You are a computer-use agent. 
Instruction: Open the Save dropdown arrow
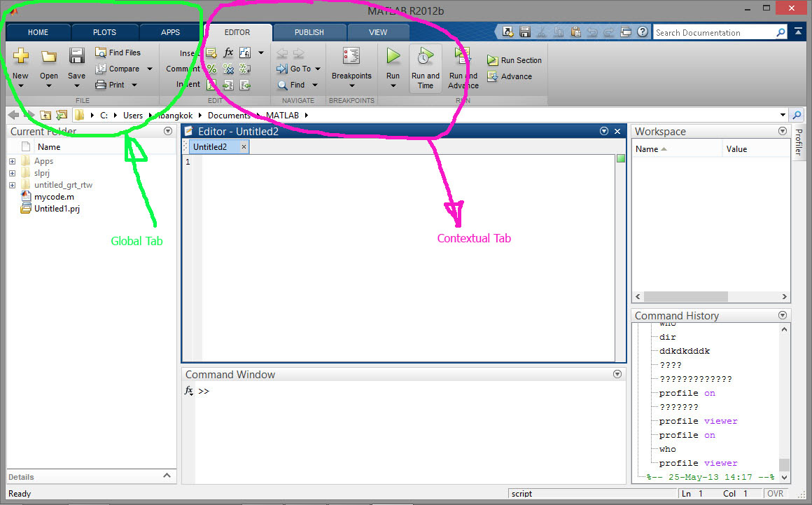(x=76, y=85)
